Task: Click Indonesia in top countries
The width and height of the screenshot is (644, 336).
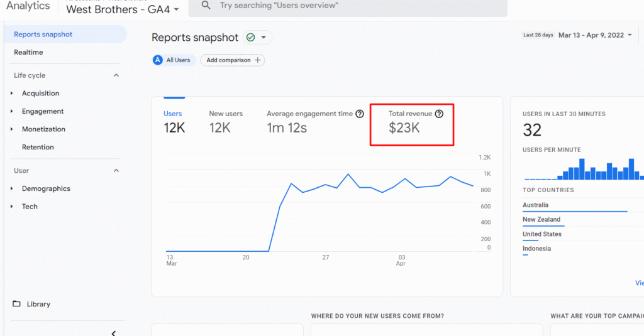Action: point(536,249)
